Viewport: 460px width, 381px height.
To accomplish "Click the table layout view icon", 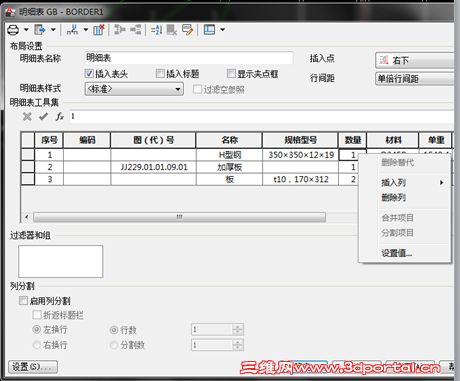I will [209, 30].
